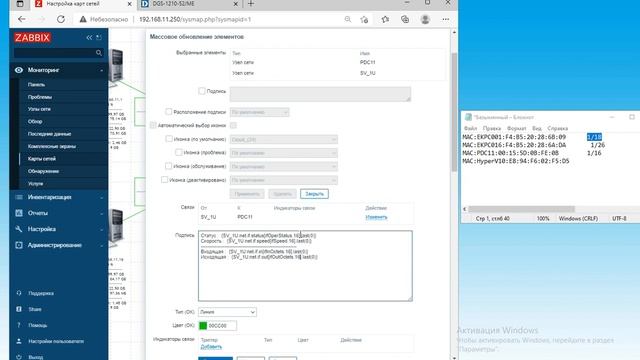Image resolution: width=640 pixels, height=360 pixels.
Task: Open browser settings three-dots menu
Action: click(x=446, y=19)
